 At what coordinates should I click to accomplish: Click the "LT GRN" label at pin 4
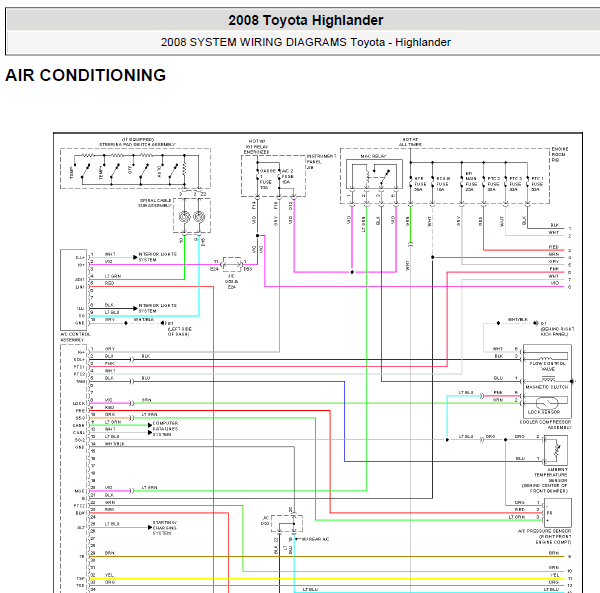[x=113, y=276]
